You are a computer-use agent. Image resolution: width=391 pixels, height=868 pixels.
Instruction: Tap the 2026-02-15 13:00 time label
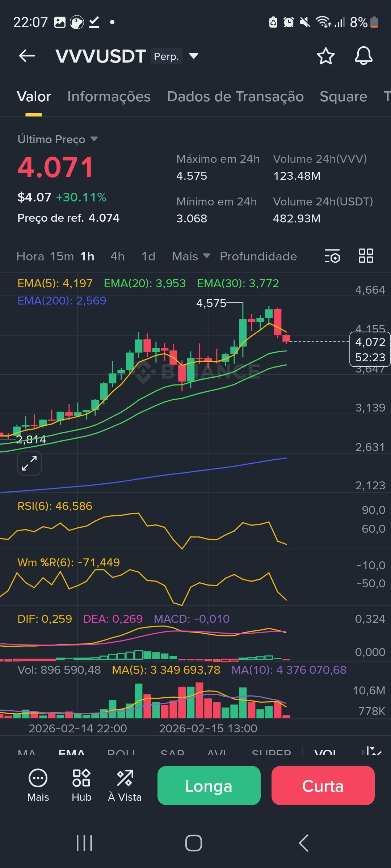pos(208,728)
